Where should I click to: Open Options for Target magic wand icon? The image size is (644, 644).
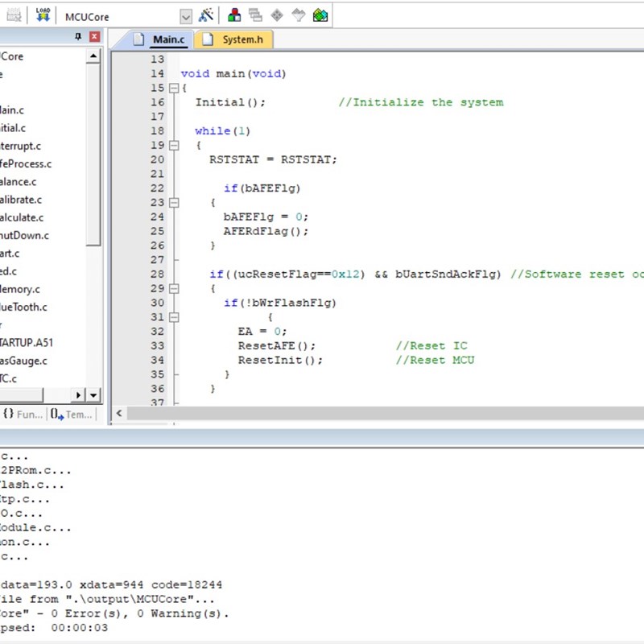[x=206, y=15]
